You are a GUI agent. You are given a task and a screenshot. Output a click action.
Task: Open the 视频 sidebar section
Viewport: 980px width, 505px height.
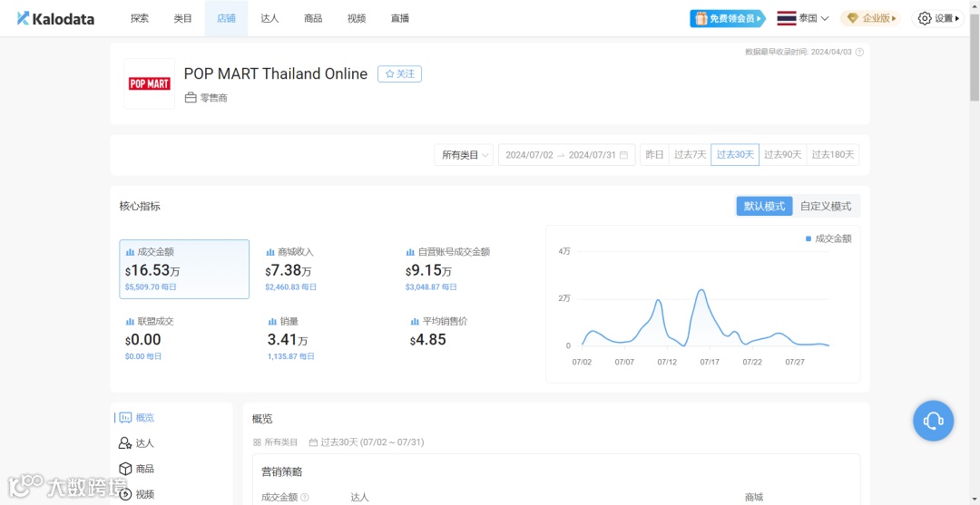[x=136, y=494]
